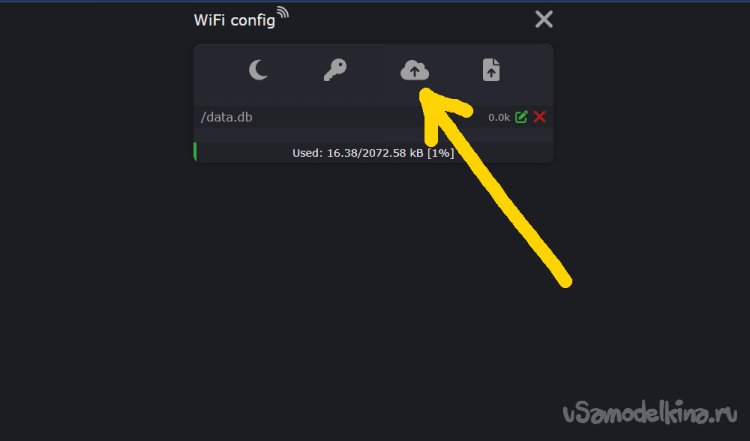Click the 0.0k file size label
Viewport: 750px width, 441px height.
tap(499, 118)
